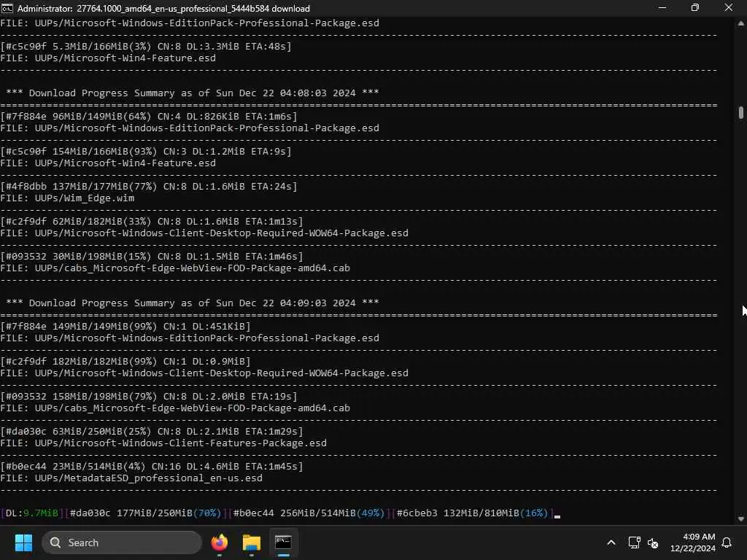The height and width of the screenshot is (560, 747).
Task: Click the line '#093532 158MiB/198MiB(79%)'
Action: coord(149,396)
